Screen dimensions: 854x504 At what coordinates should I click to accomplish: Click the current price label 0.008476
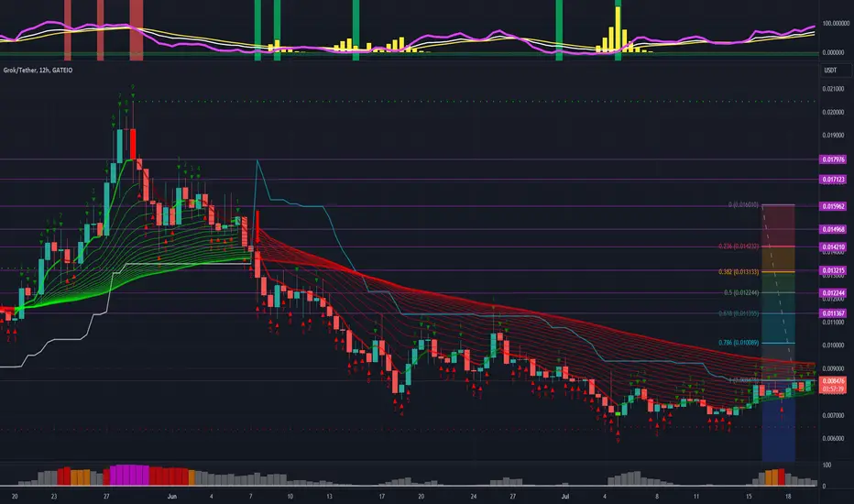(833, 381)
